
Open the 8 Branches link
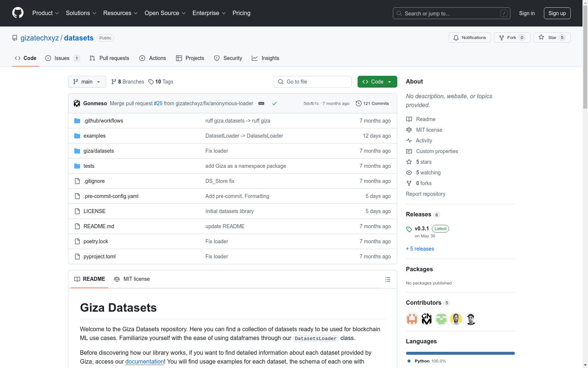click(128, 82)
